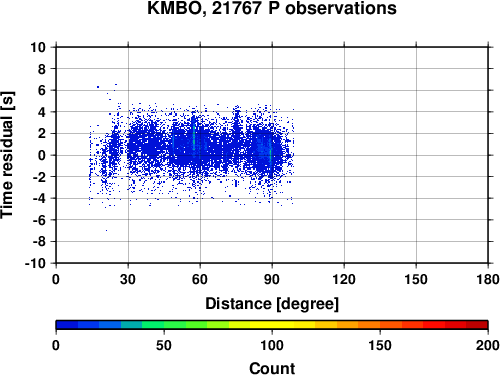Click the colorbar tick label 200
Viewport: 500px width, 375px height.
pos(488,345)
